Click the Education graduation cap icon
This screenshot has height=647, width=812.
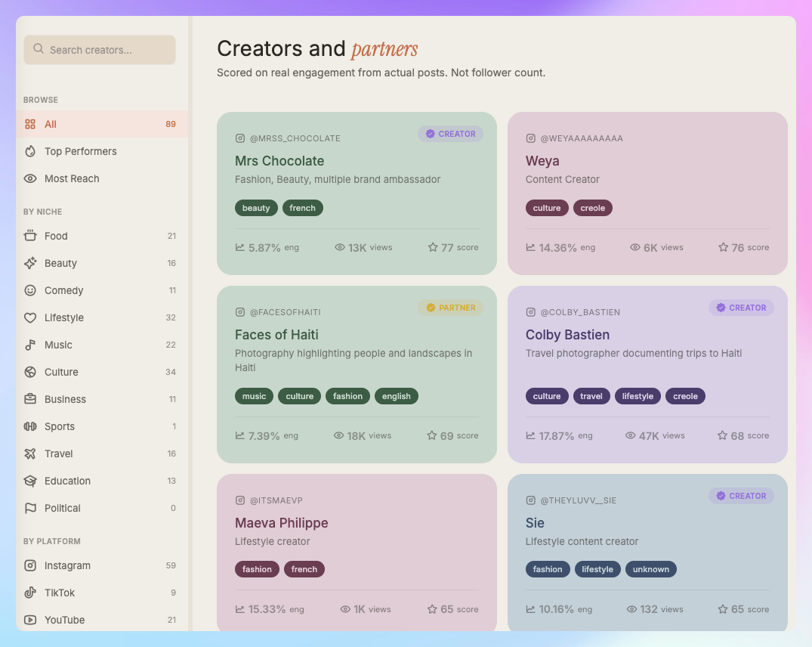click(x=30, y=481)
